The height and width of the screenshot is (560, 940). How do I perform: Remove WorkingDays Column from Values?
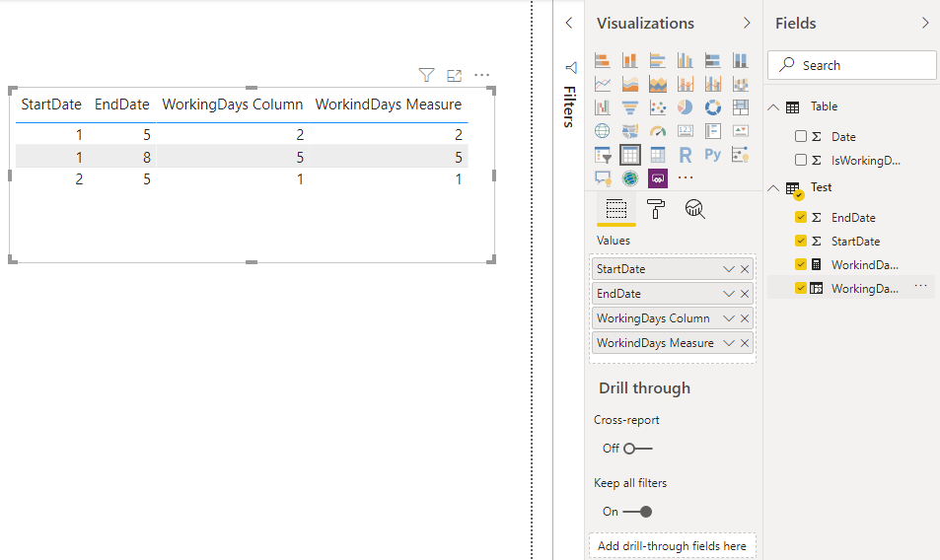tap(745, 318)
